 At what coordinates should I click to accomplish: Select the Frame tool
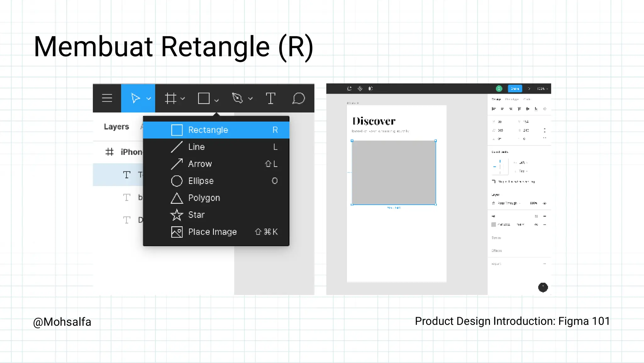coord(171,98)
